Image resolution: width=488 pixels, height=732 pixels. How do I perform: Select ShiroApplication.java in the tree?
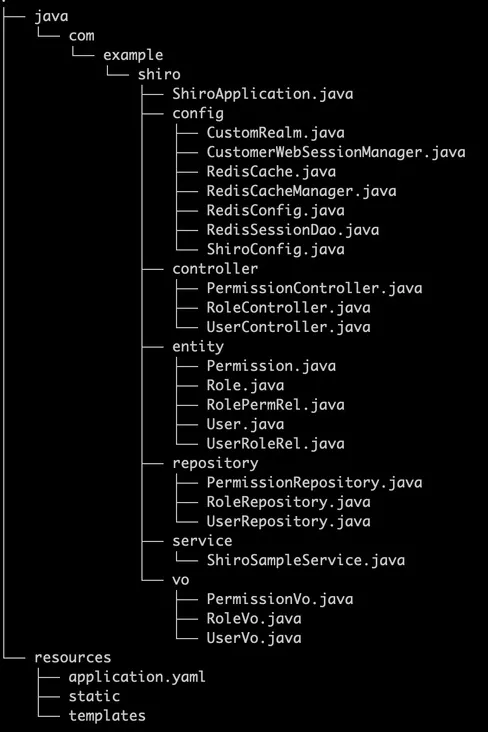tap(262, 94)
